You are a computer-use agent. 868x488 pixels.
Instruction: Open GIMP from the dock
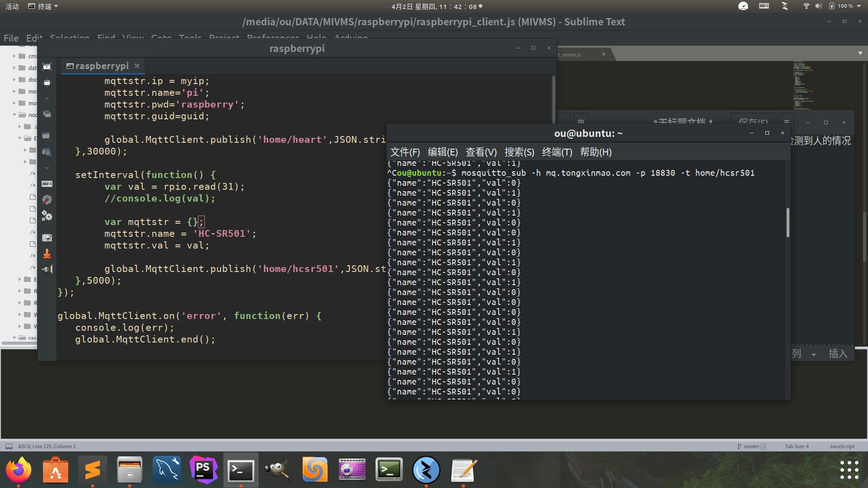point(278,470)
